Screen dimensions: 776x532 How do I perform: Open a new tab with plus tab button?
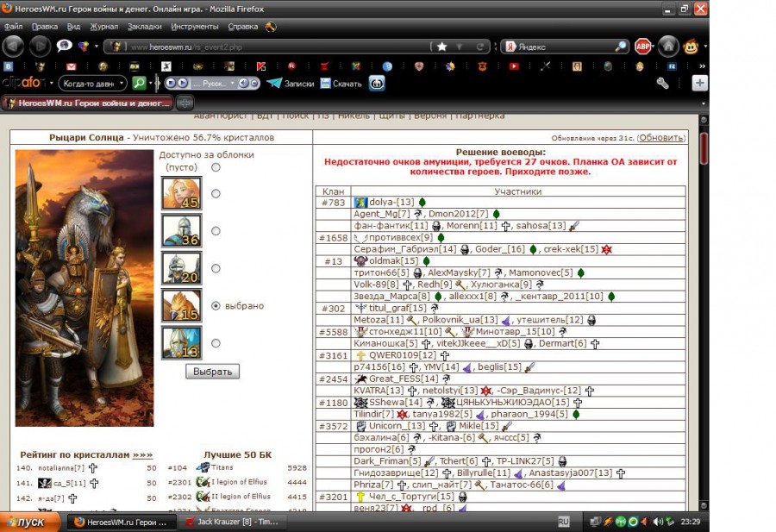point(185,103)
